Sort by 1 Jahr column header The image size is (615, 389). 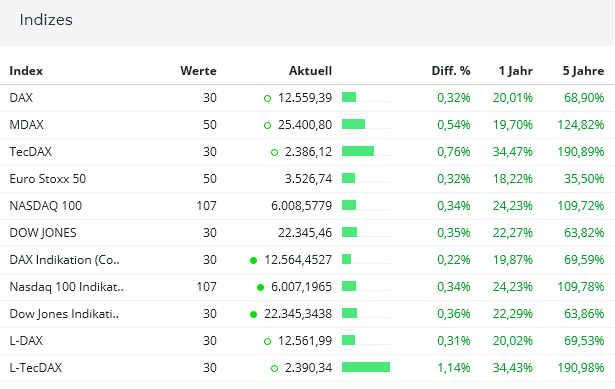tap(516, 71)
